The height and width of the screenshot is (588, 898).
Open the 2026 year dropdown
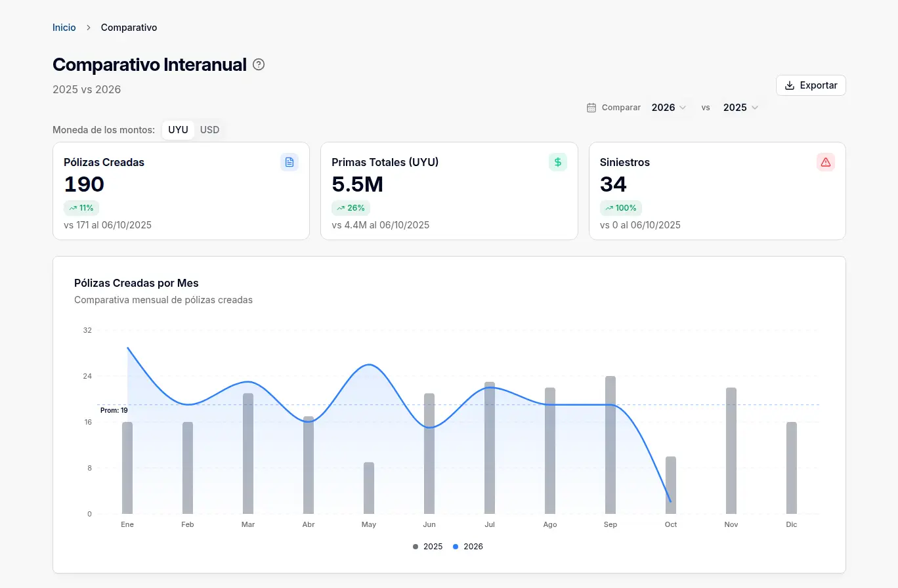click(669, 108)
